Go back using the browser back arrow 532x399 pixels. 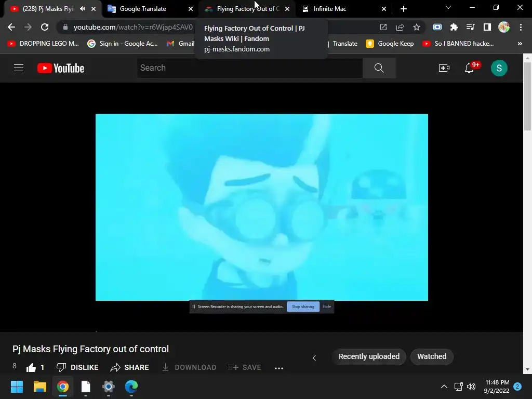tap(11, 27)
